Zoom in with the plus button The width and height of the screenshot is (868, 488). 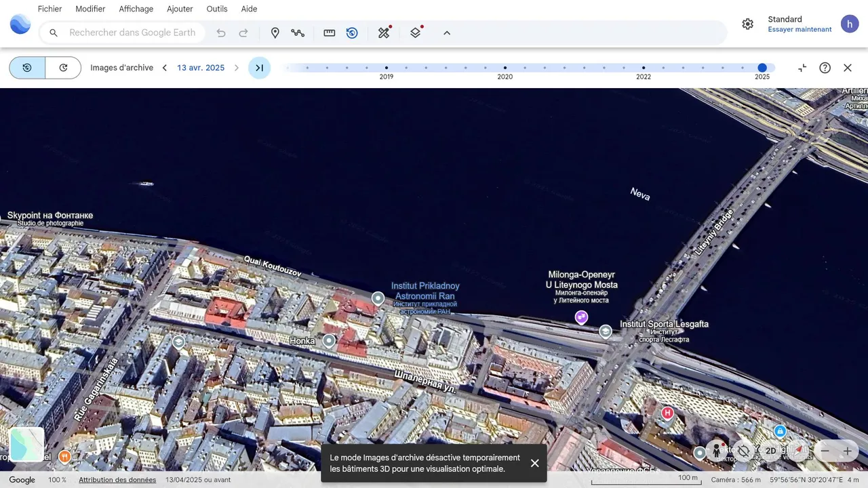(x=848, y=451)
